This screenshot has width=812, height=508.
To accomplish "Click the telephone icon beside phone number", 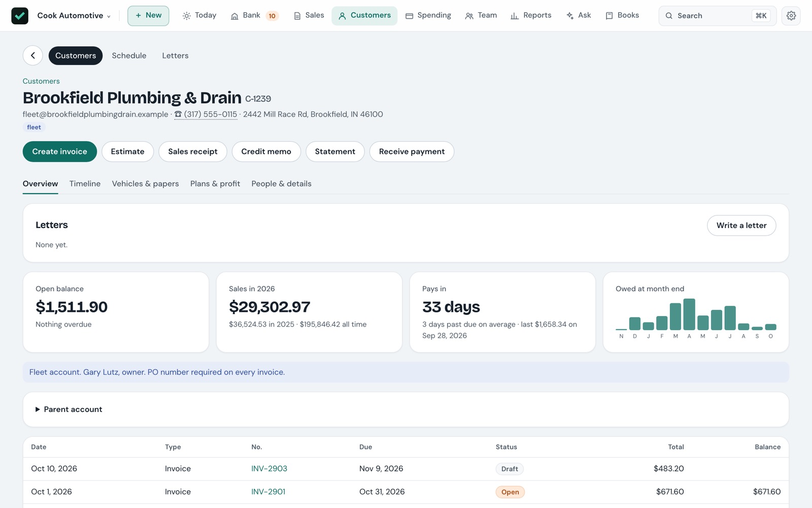I will (178, 114).
